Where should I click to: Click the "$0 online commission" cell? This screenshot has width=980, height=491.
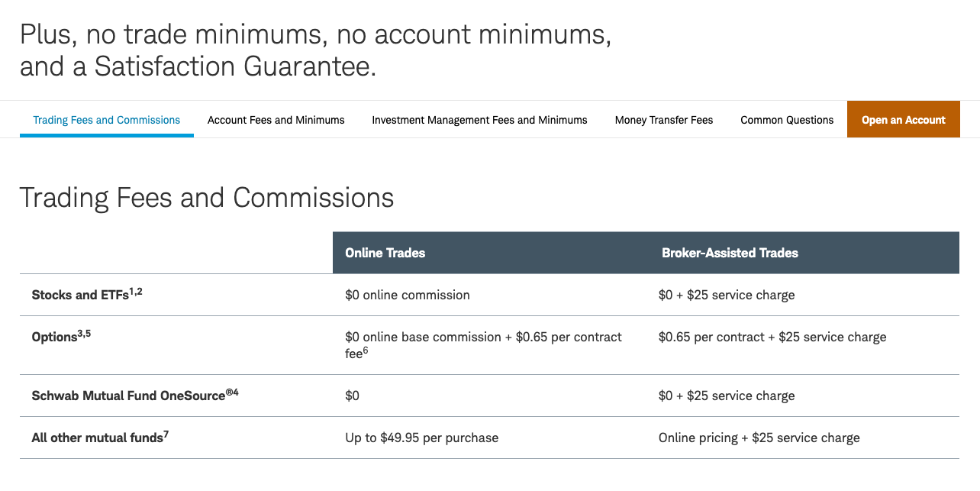click(407, 295)
